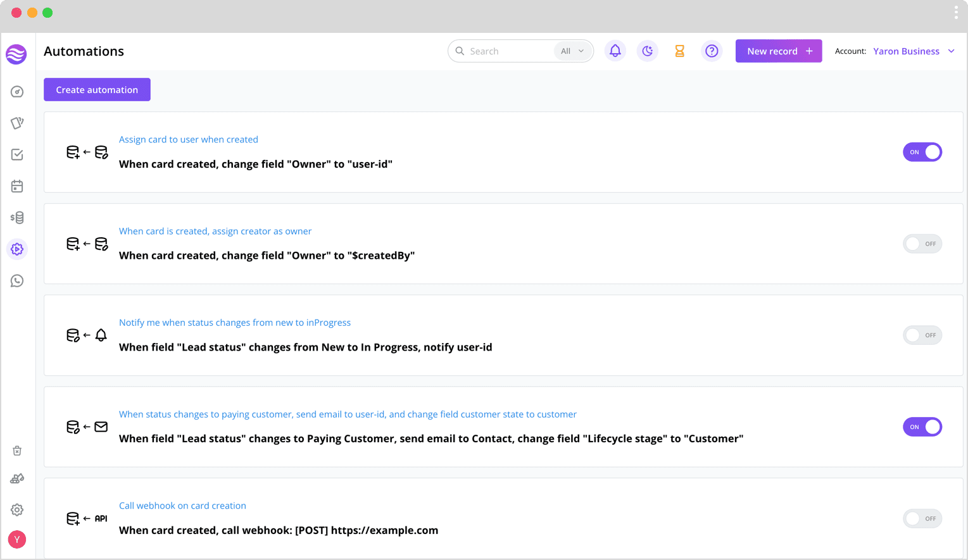Image resolution: width=968 pixels, height=560 pixels.
Task: Click the envelope icon in the paying customer row
Action: (x=101, y=427)
